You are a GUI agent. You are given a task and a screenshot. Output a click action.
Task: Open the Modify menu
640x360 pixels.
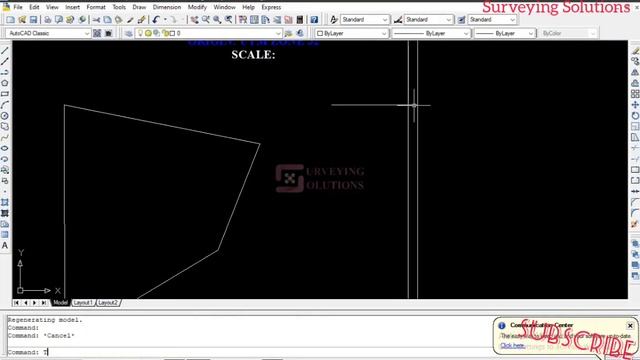(197, 7)
